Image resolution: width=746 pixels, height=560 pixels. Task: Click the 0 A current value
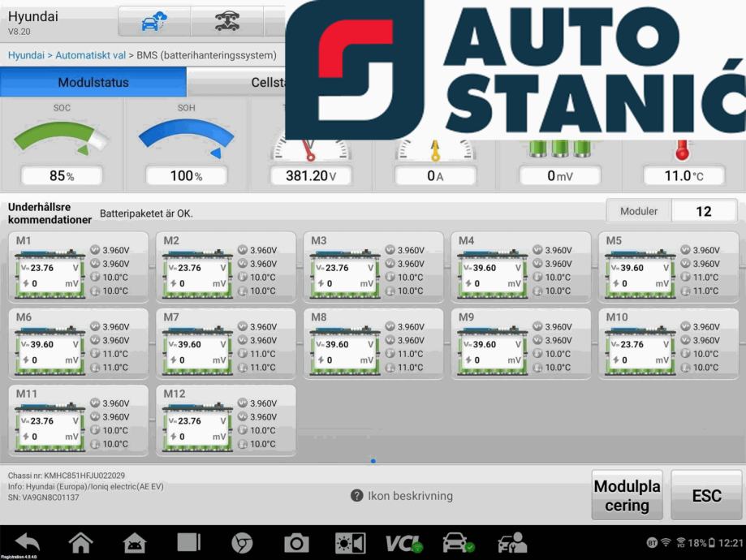[x=435, y=175]
